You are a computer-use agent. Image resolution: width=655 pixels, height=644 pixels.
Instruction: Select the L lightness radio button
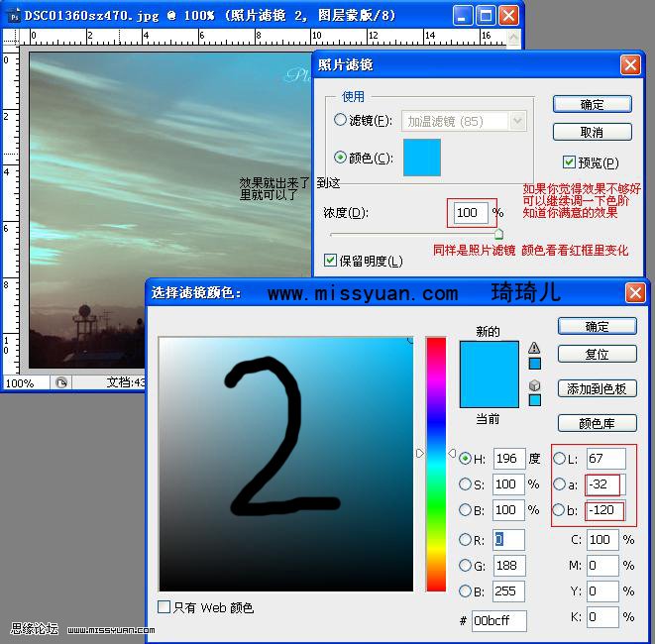[x=559, y=458]
